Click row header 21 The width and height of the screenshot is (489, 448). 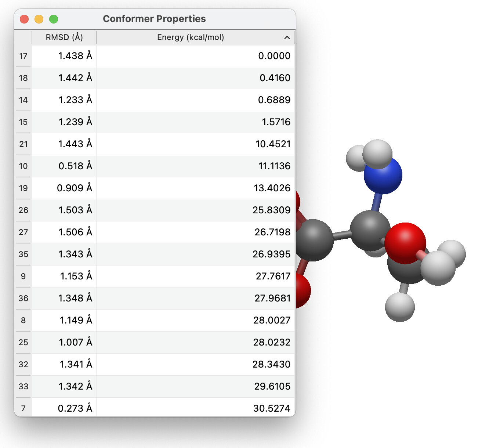[23, 144]
